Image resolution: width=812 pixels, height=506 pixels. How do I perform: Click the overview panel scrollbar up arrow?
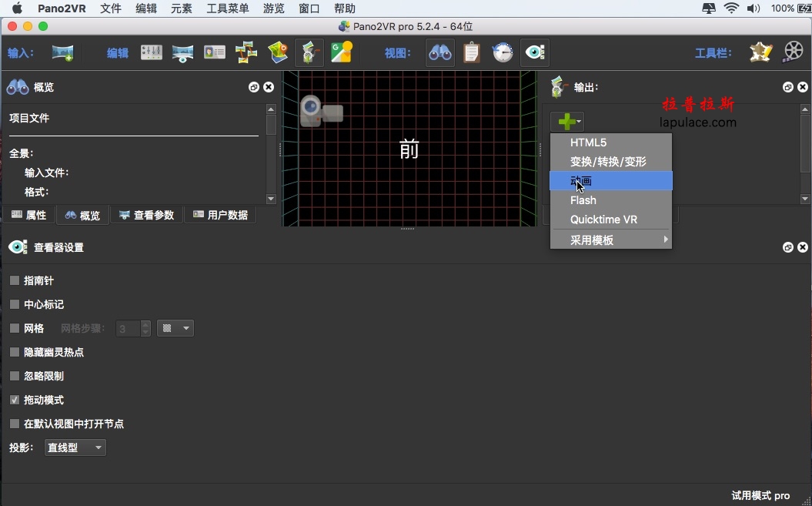tap(271, 109)
